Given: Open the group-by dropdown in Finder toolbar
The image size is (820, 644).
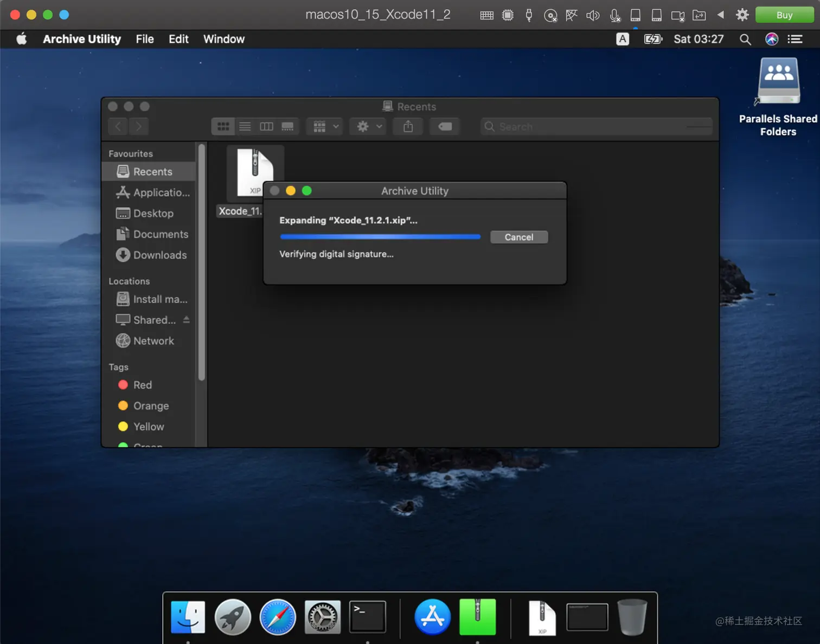Looking at the screenshot, I should (x=325, y=126).
